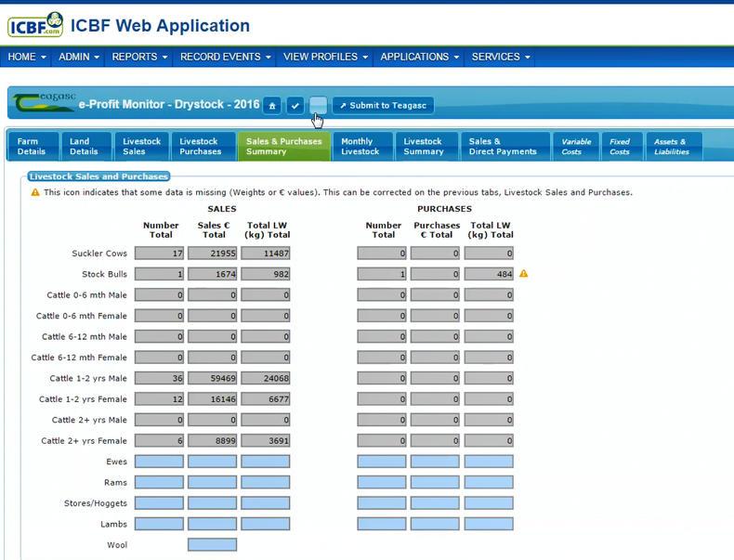Click the blank button beside the checkmark
This screenshot has height=560, width=734.
(x=318, y=105)
